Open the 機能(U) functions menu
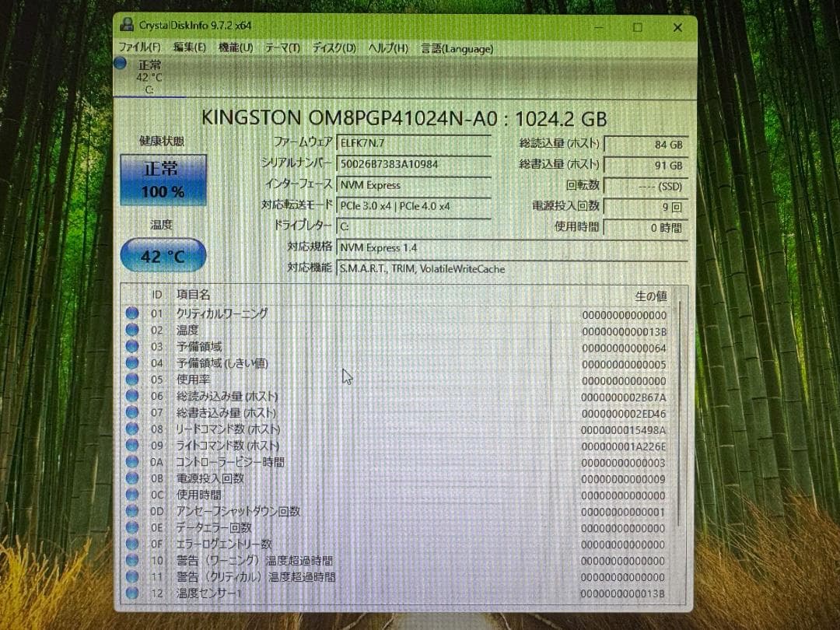840x630 pixels. (x=236, y=47)
